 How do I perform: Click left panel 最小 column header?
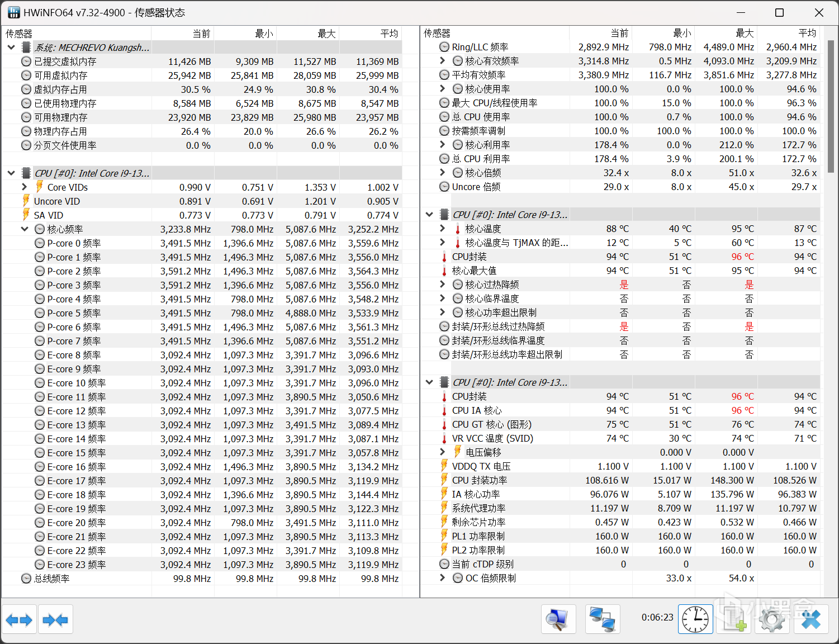(245, 34)
